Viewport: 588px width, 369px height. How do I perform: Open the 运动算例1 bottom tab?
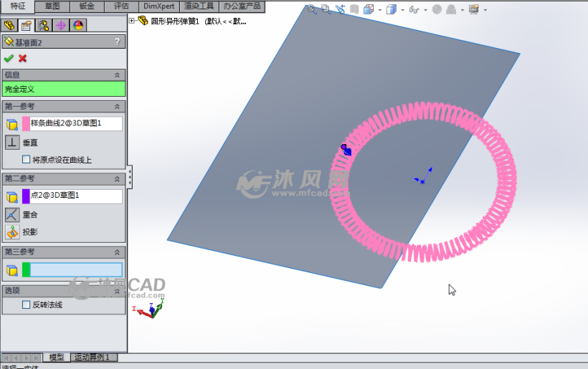coord(92,357)
